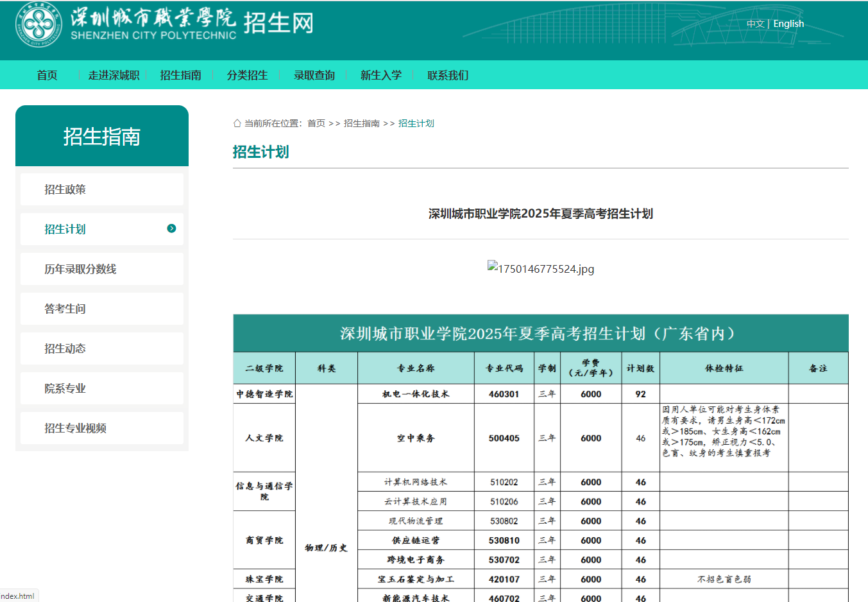868x602 pixels.
Task: Open the 走进深城职 navigation item
Action: tap(113, 74)
